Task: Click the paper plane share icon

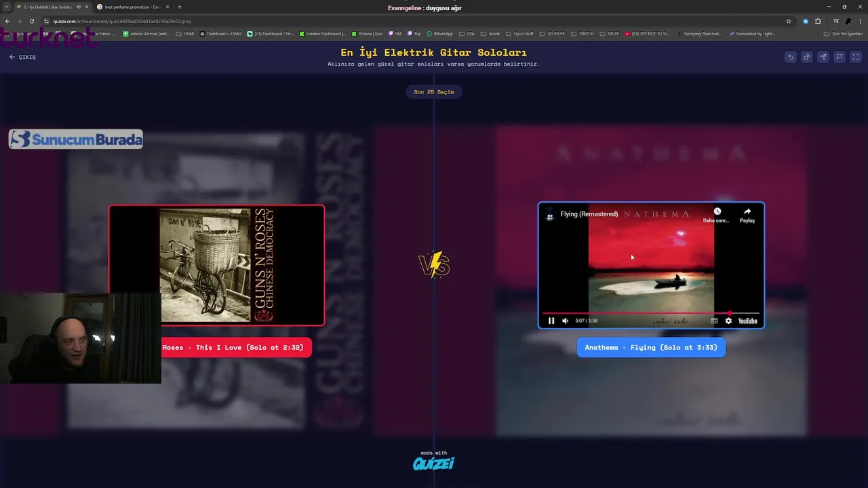Action: [823, 57]
